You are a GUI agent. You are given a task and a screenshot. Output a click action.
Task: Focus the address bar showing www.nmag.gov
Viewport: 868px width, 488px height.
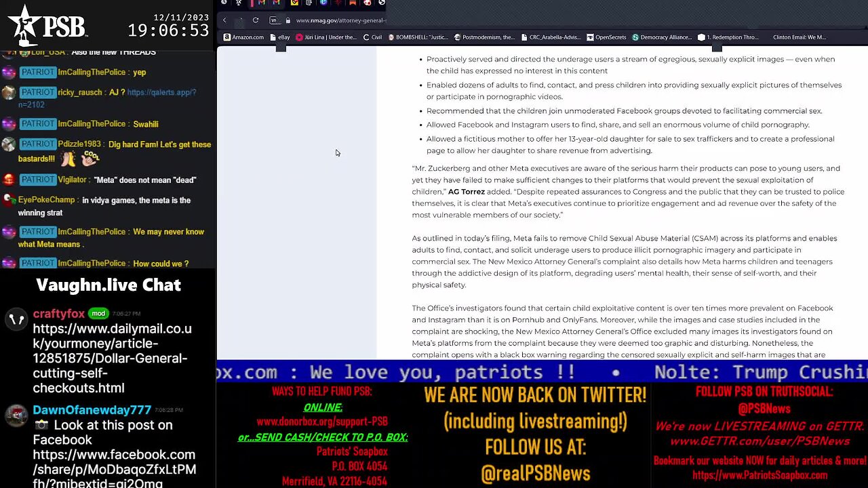click(340, 20)
